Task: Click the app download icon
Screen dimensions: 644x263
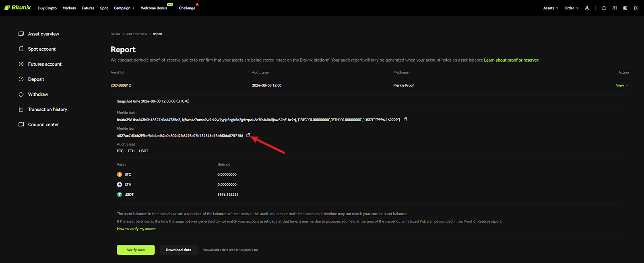Action: (615, 8)
